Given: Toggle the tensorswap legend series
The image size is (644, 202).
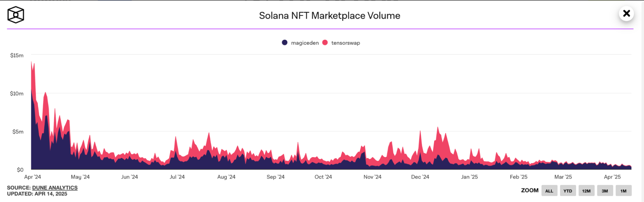Looking at the screenshot, I should tap(341, 43).
